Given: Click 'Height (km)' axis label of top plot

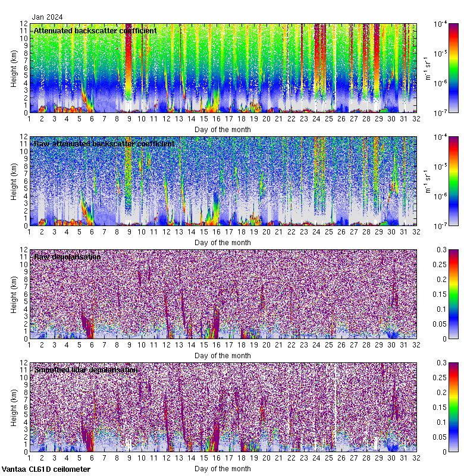Looking at the screenshot, I should coord(14,68).
